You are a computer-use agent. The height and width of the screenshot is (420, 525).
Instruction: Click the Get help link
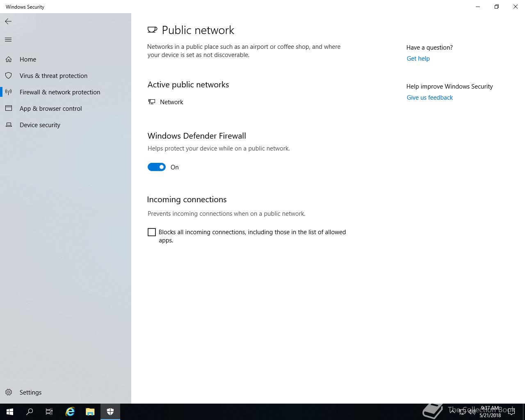418,59
